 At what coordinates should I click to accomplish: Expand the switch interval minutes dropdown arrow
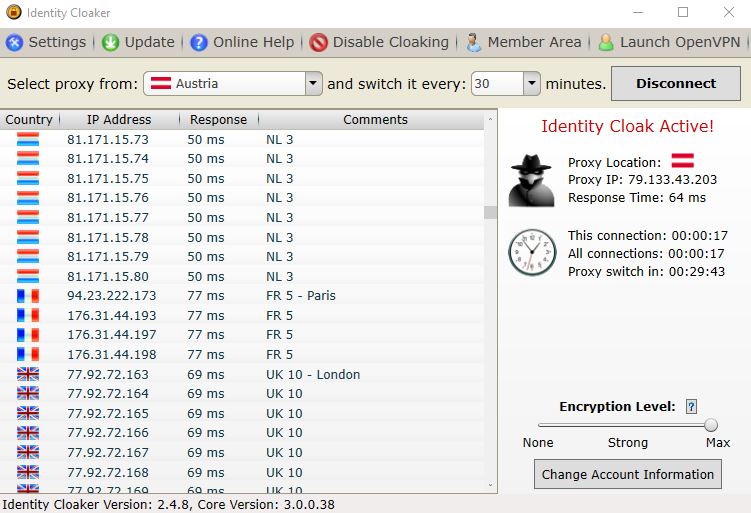point(532,83)
